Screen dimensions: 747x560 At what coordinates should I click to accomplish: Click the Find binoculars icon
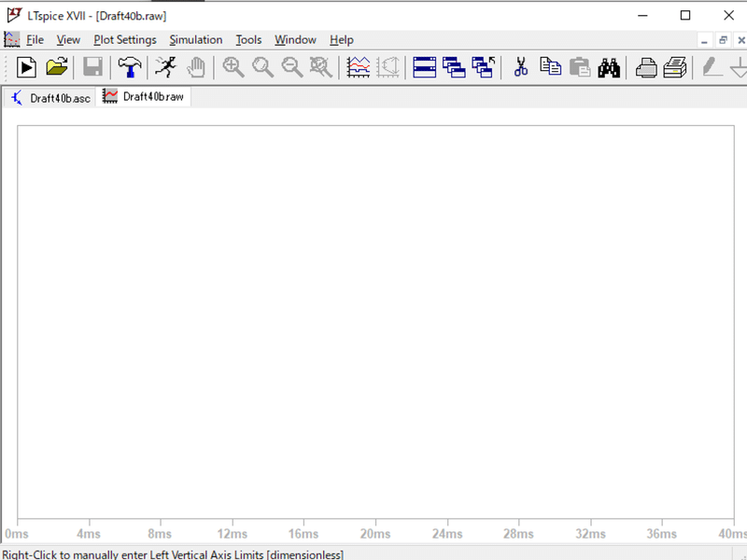coord(609,67)
